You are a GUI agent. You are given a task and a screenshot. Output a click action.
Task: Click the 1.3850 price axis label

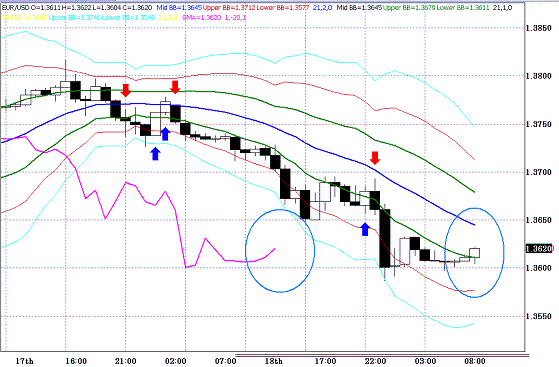(538, 28)
